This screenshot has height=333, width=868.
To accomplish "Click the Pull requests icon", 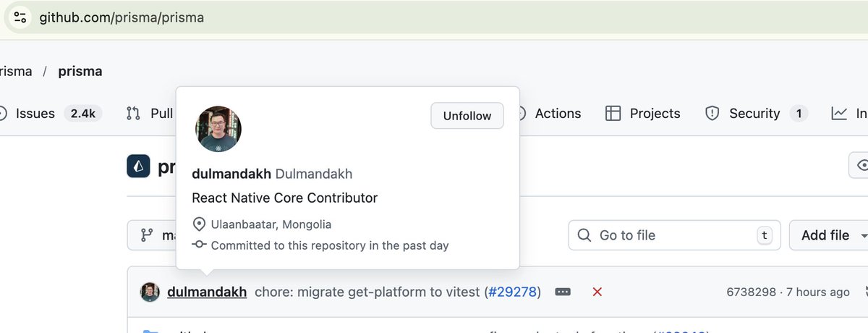I will 133,114.
